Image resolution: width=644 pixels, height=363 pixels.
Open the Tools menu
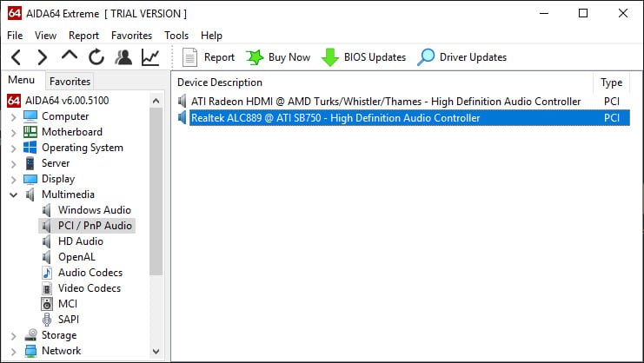click(x=176, y=36)
